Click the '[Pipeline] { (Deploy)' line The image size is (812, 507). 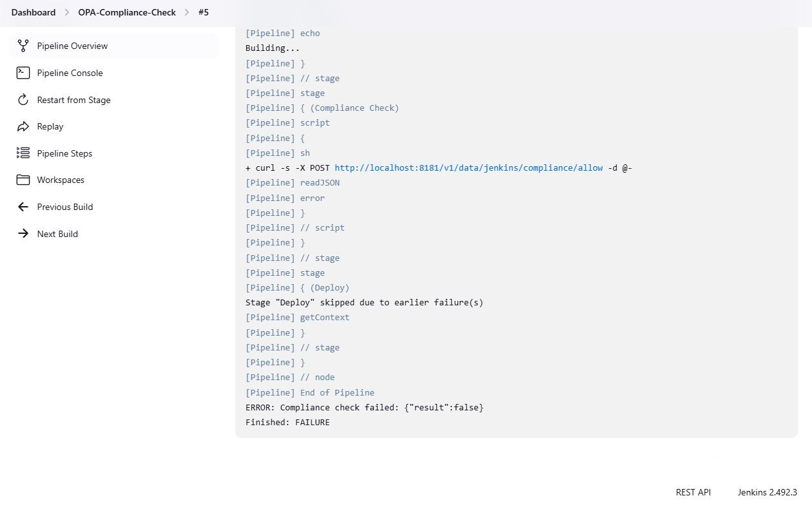(298, 288)
